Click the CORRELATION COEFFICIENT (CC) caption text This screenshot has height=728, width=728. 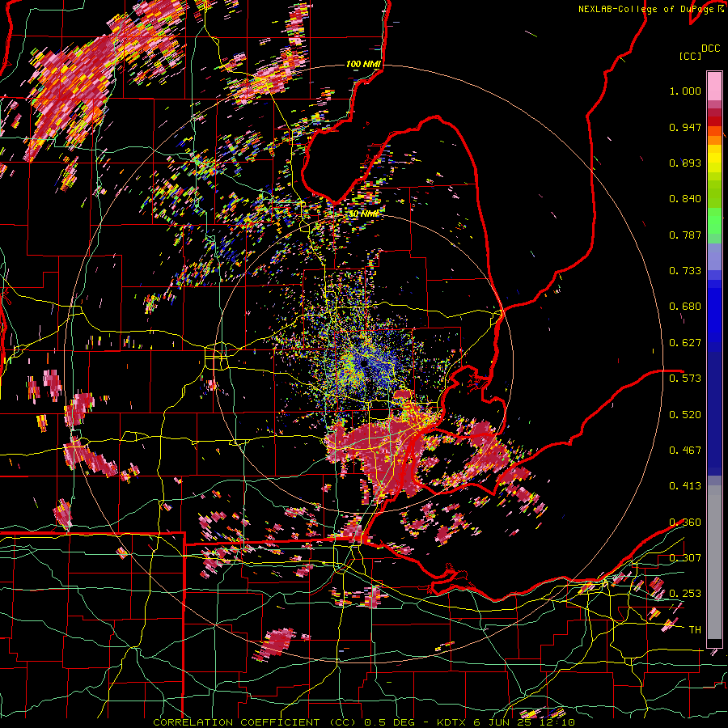(x=254, y=722)
